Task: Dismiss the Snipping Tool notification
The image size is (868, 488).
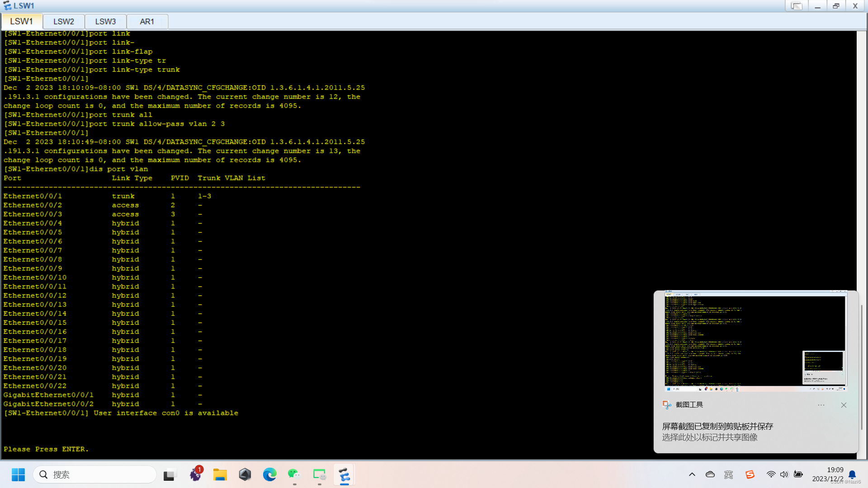Action: click(x=844, y=405)
